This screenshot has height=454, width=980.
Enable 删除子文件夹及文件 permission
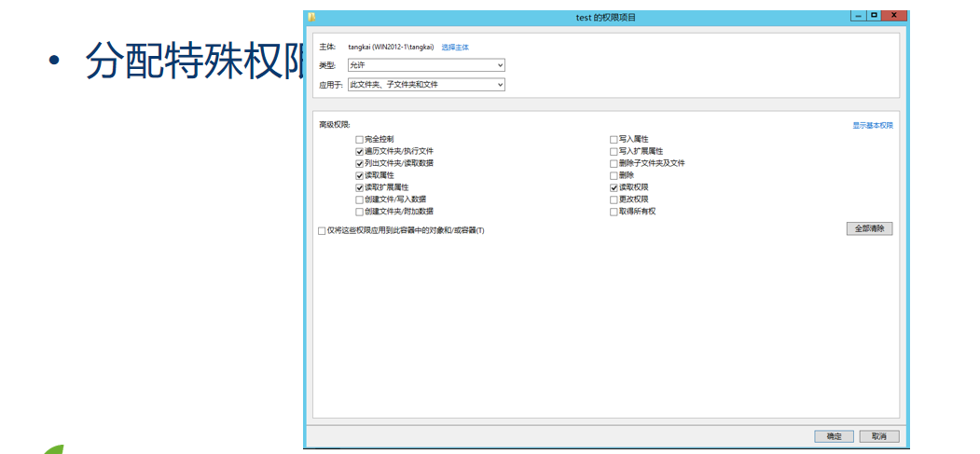coord(614,163)
